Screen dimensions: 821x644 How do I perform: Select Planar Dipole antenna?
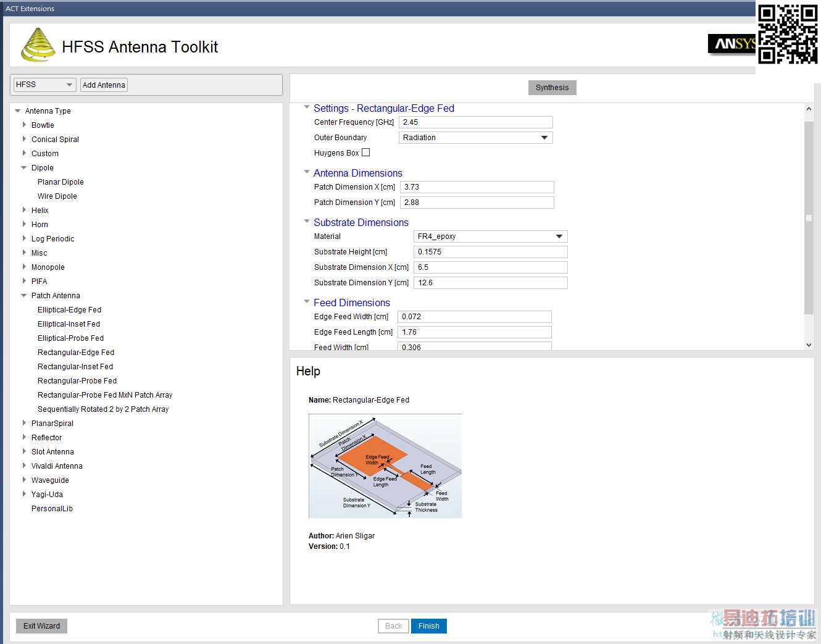coord(60,182)
